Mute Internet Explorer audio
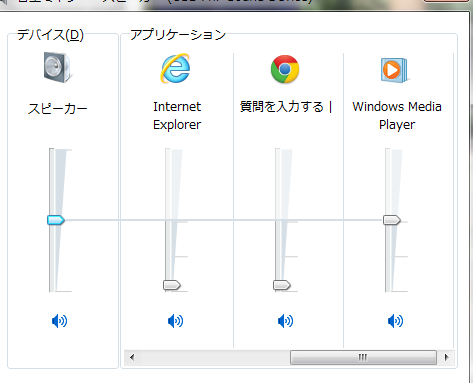Viewport: 473px width, 383px height. tap(176, 321)
